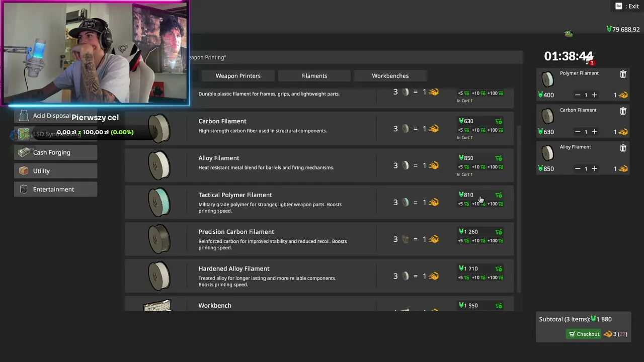Raise Alloy Filament quantity in cart
This screenshot has width=644, height=362.
point(594,168)
